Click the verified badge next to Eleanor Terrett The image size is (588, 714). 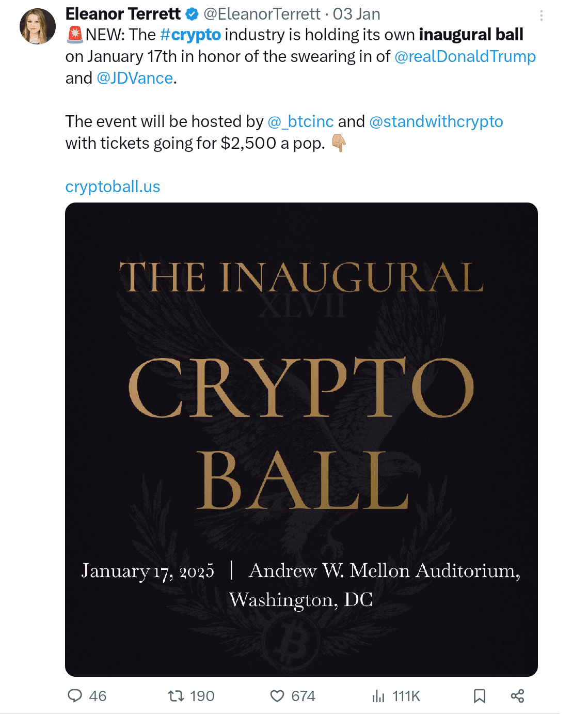192,14
